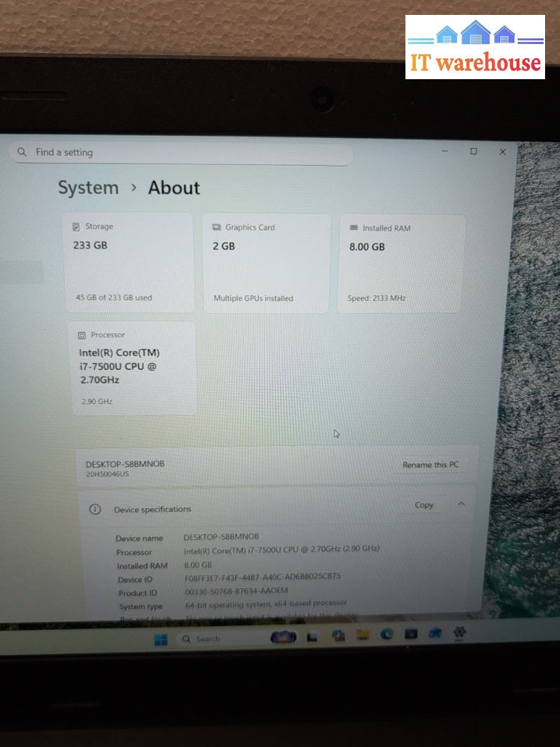Open the Installed RAM 8.00 GB card
The width and height of the screenshot is (560, 747).
click(x=401, y=264)
